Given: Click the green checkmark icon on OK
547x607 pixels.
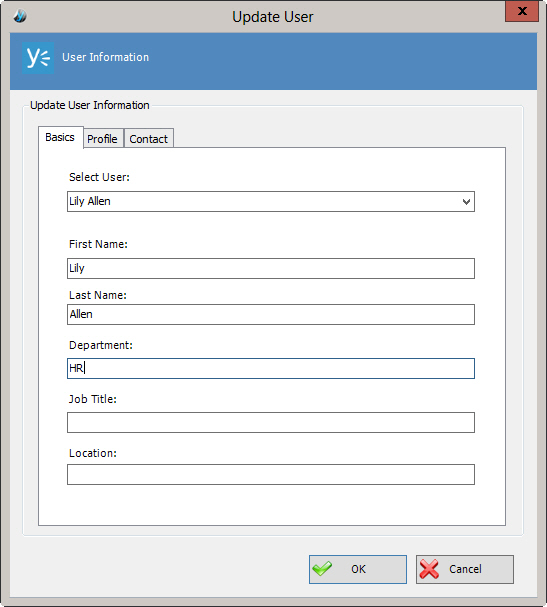Looking at the screenshot, I should pyautogui.click(x=322, y=569).
